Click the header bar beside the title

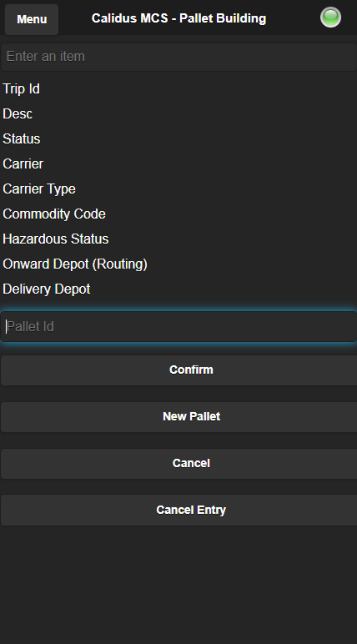[292, 18]
